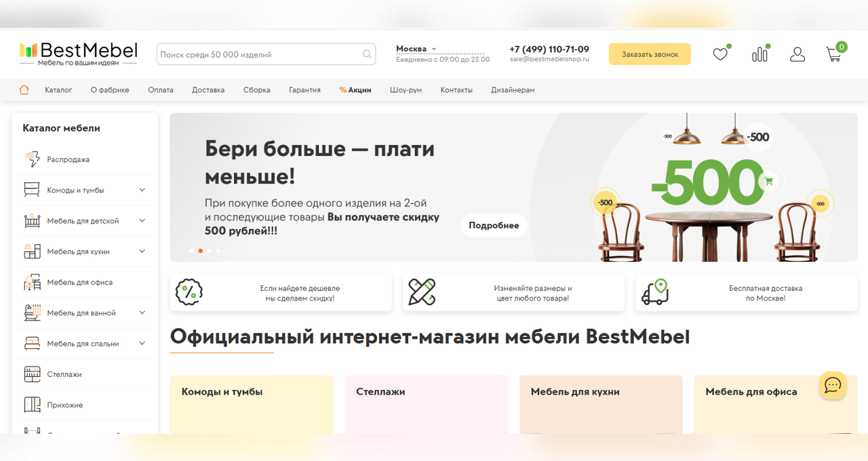The height and width of the screenshot is (461, 868).
Task: Open the Каталог menu item
Action: click(x=58, y=89)
